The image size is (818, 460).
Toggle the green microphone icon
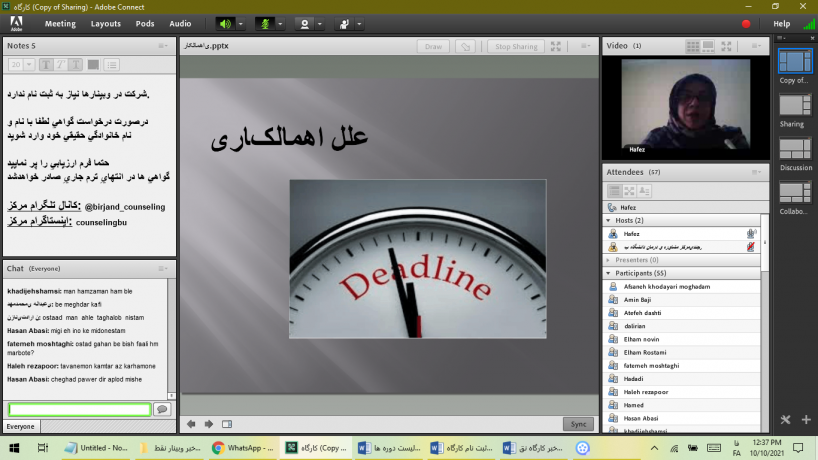[265, 24]
